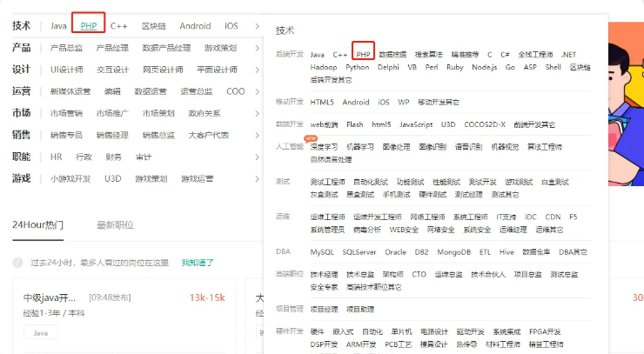
Task: Select 项目经理 under 项目管理
Action: [x=324, y=309]
